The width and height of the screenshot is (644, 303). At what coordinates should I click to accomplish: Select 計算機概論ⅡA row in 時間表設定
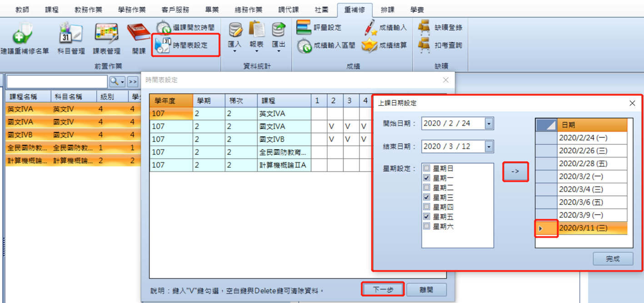pyautogui.click(x=284, y=165)
